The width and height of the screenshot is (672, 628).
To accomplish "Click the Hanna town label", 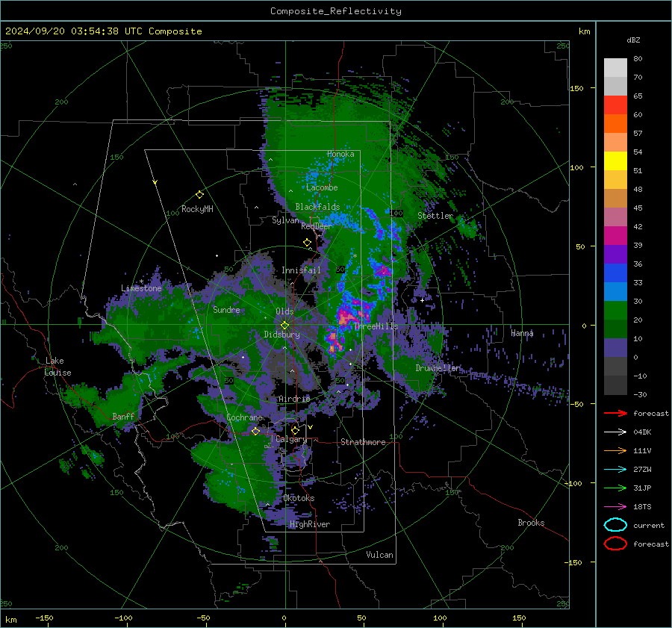I will tap(522, 333).
